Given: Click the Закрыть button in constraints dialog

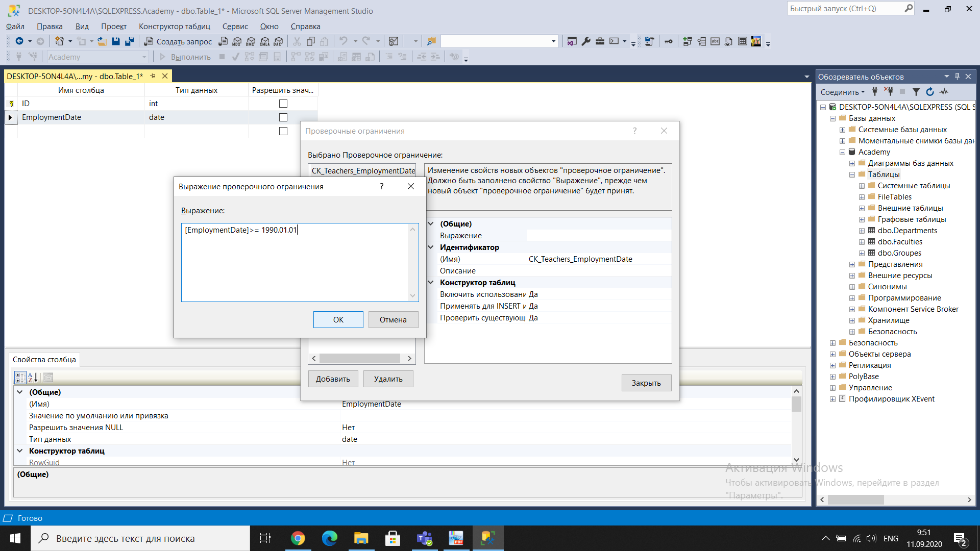Looking at the screenshot, I should coord(646,383).
